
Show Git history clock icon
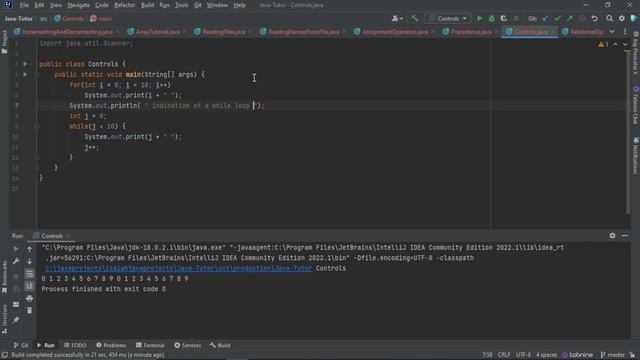point(582,18)
